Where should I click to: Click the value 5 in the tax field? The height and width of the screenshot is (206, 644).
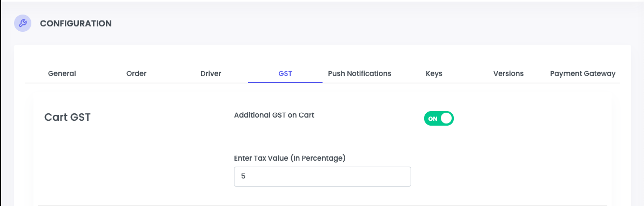tap(243, 176)
